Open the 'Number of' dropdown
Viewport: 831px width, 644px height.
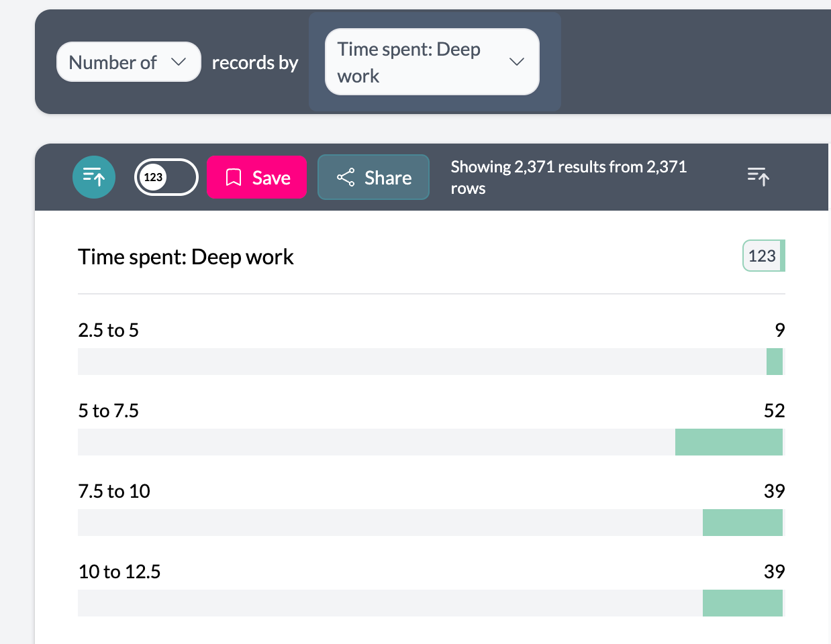[128, 62]
